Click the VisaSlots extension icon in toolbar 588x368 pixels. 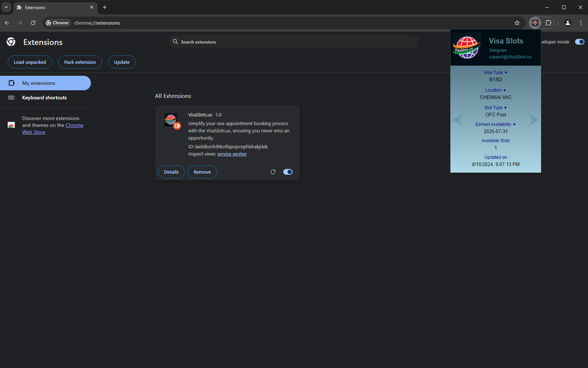click(x=535, y=23)
